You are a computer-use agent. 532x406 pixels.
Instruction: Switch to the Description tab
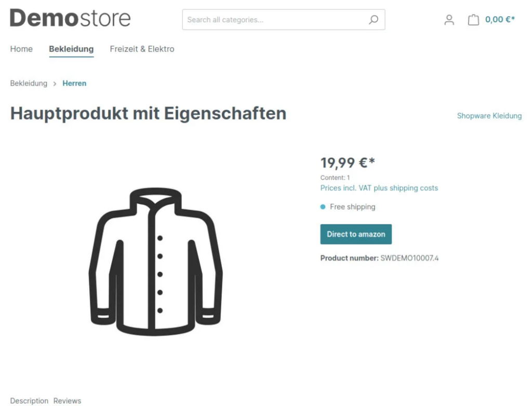[x=29, y=401]
